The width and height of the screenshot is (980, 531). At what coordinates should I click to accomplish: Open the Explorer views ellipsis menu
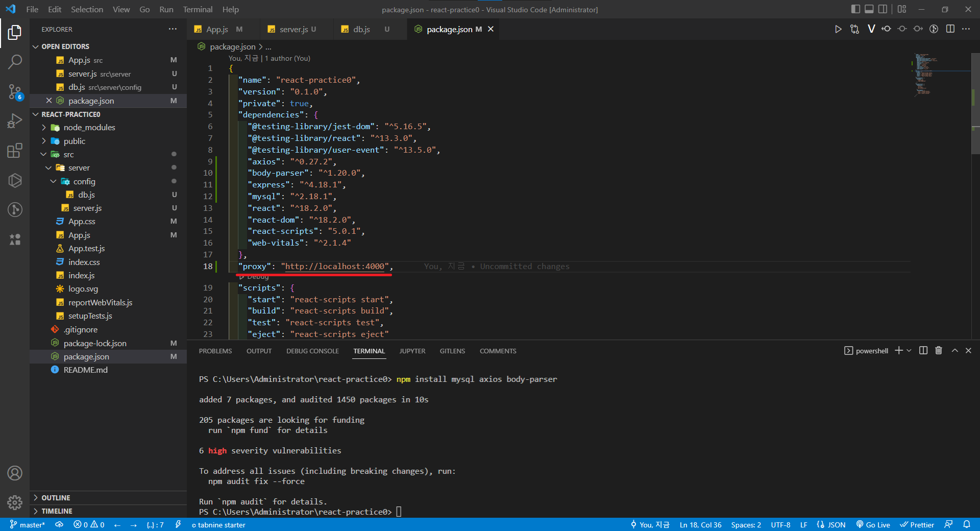(x=173, y=29)
